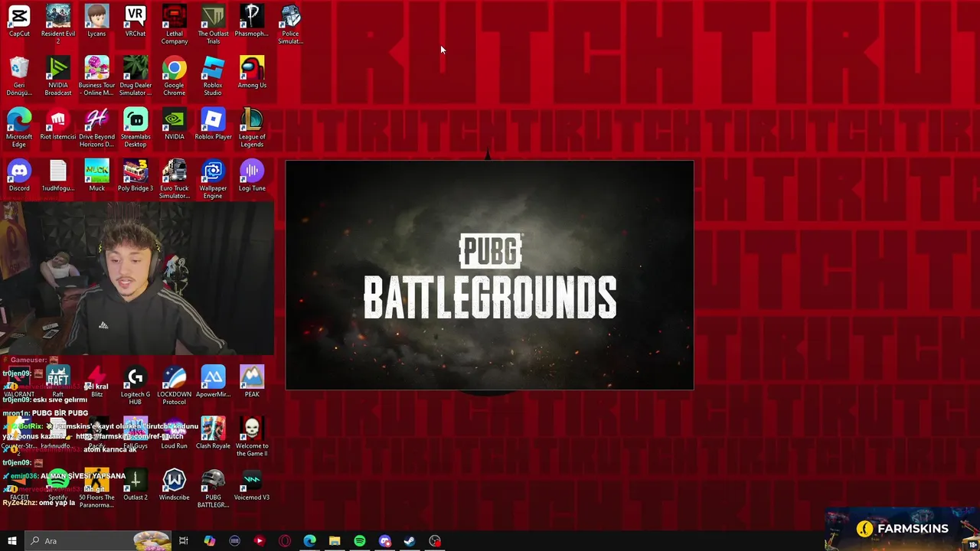Open File Explorer from the taskbar

pos(335,541)
